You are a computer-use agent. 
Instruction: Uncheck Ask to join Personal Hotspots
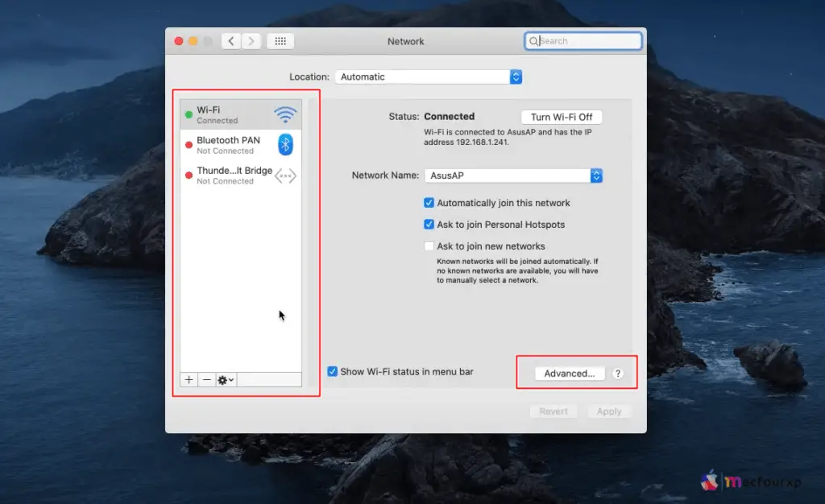[429, 225]
